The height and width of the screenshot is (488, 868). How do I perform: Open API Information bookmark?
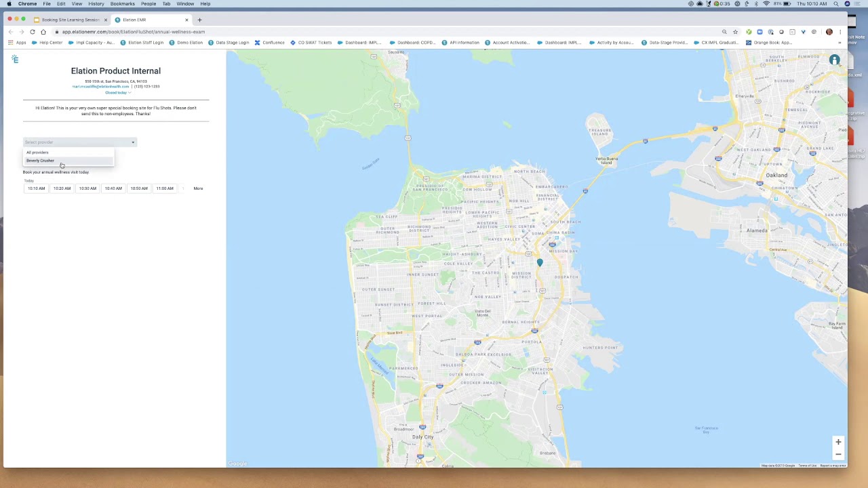tap(460, 43)
